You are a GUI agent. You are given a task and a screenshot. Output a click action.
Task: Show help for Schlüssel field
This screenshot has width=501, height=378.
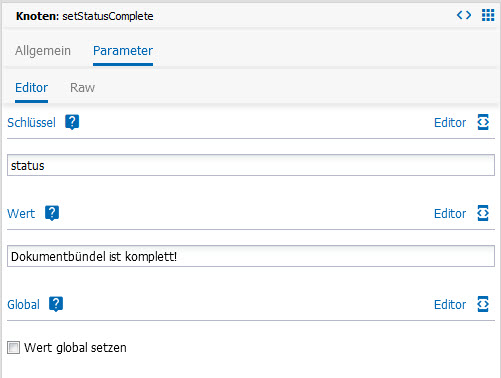[x=72, y=122]
